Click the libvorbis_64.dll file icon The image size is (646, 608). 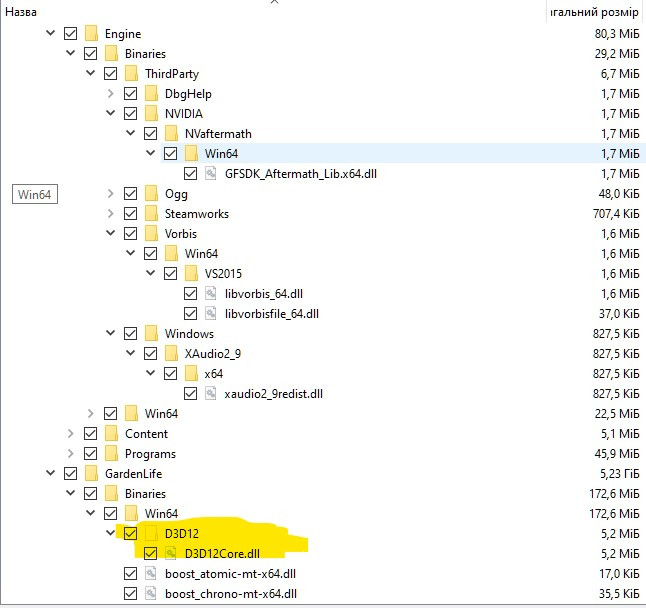[211, 293]
